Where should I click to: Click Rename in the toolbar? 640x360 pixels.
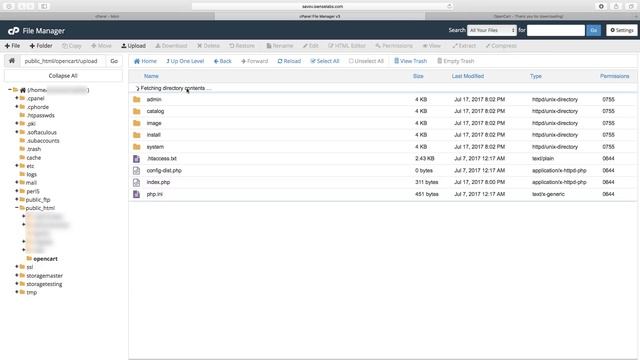[x=280, y=46]
